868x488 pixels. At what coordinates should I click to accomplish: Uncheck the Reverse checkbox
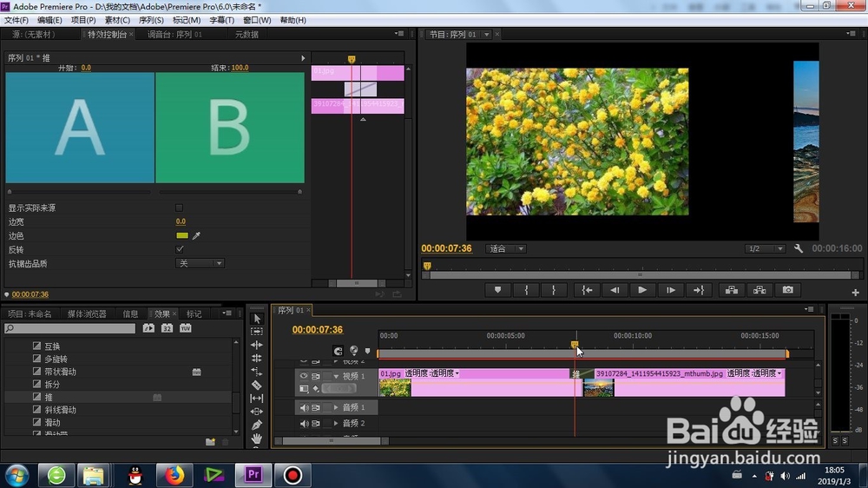(x=180, y=249)
